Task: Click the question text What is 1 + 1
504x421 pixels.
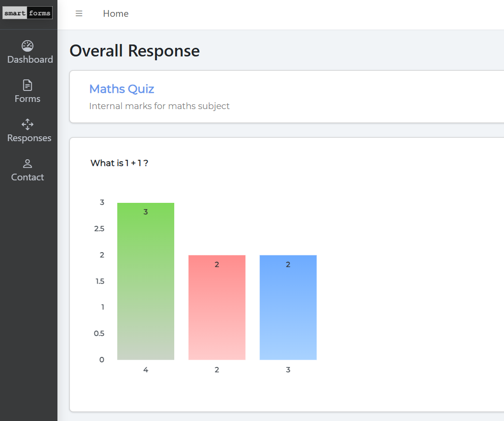Action: point(119,163)
